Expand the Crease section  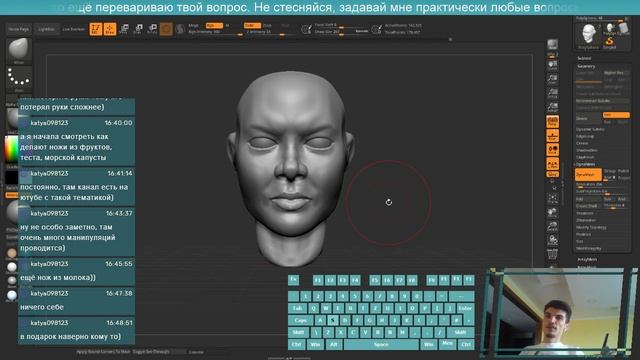(x=582, y=143)
